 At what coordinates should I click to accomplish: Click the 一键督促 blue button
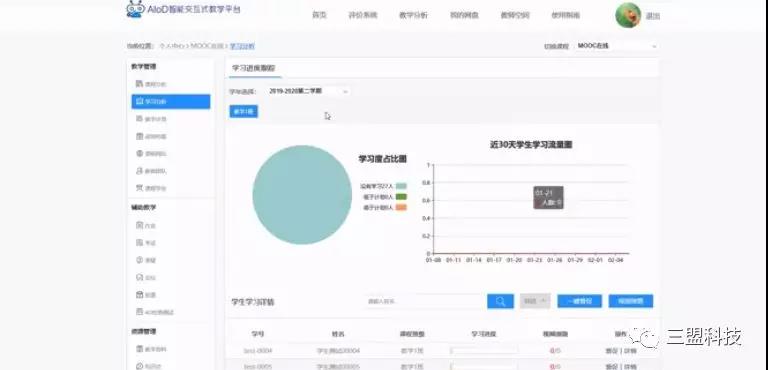pyautogui.click(x=579, y=301)
